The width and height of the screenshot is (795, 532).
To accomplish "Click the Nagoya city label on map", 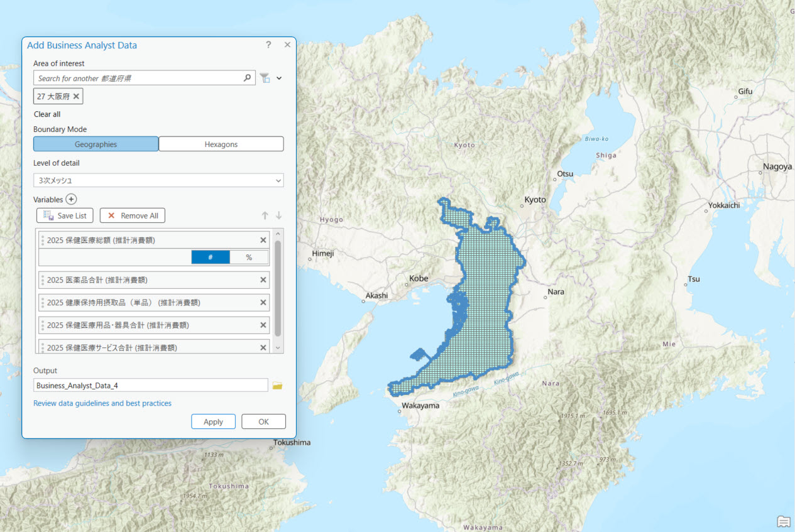I will [777, 166].
